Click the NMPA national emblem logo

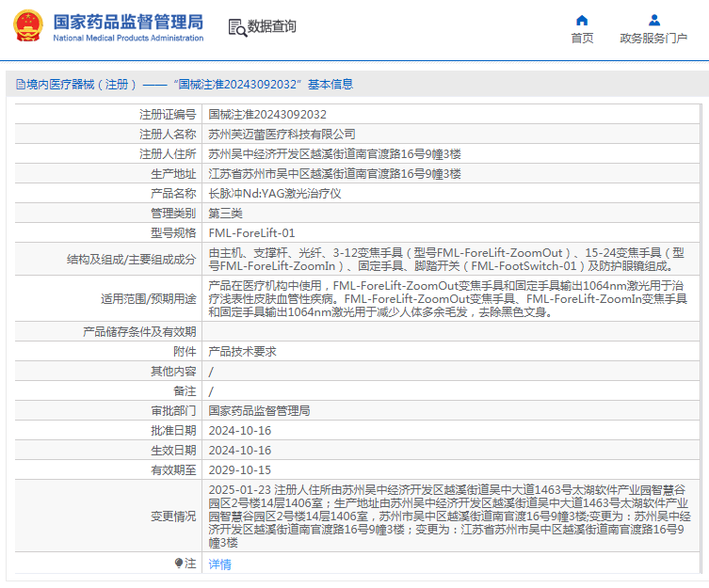coord(27,27)
